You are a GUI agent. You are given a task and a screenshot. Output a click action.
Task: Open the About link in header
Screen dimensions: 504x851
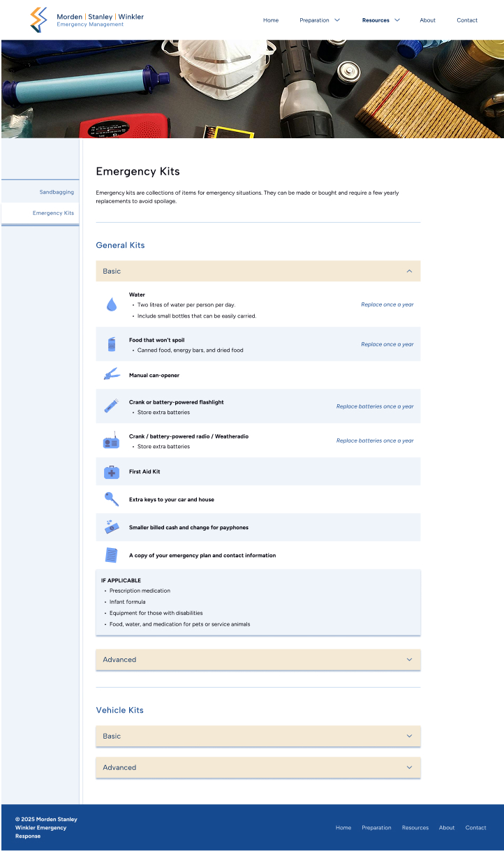428,20
